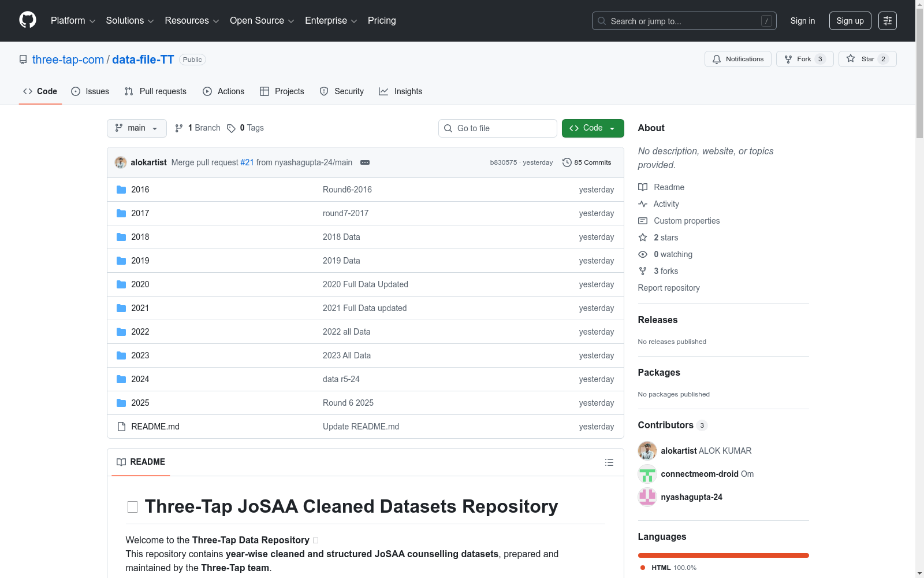This screenshot has height=578, width=924.
Task: Switch to the Actions tab
Action: pos(223,91)
